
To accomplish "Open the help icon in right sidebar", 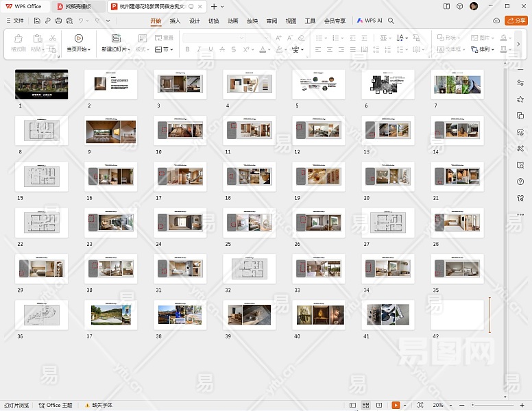I will [520, 182].
